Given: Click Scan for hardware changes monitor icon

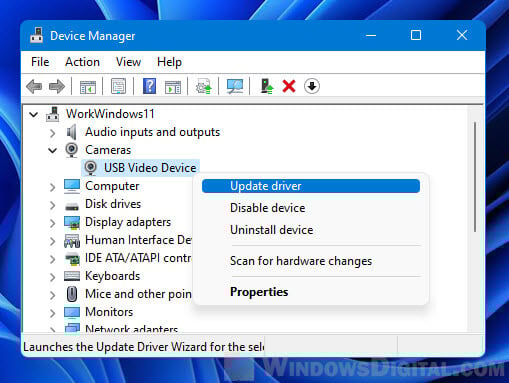Looking at the screenshot, I should [235, 86].
